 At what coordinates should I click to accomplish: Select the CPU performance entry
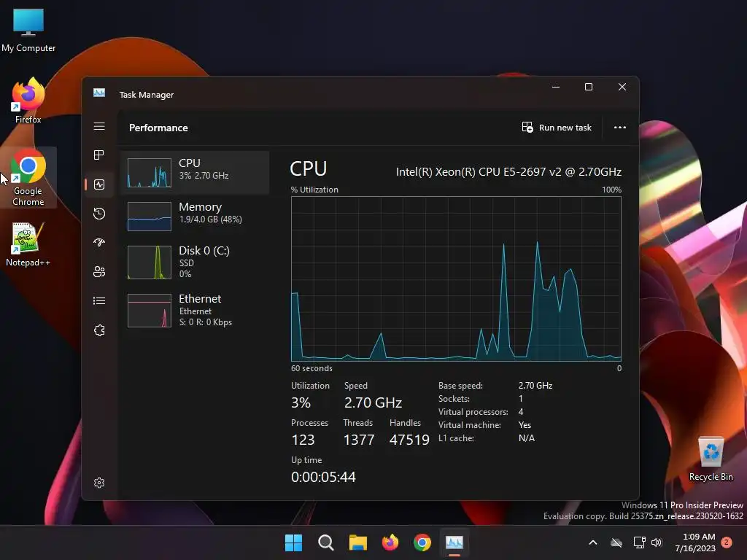point(195,172)
